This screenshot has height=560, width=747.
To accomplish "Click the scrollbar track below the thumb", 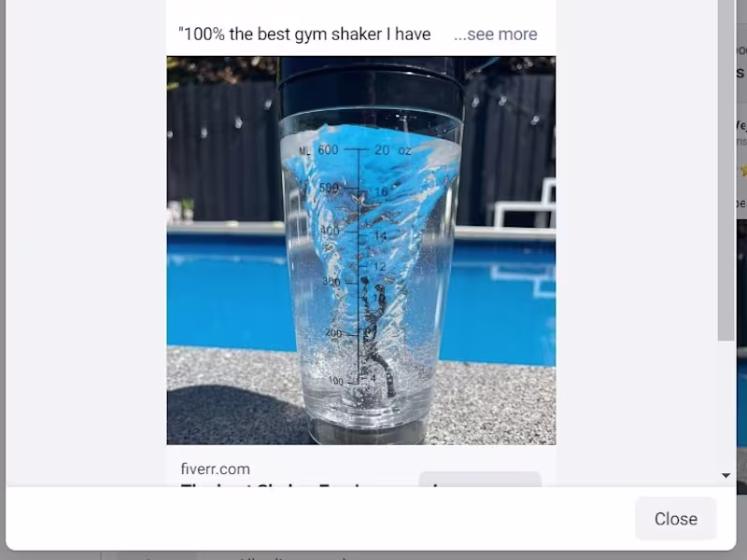I will point(726,405).
